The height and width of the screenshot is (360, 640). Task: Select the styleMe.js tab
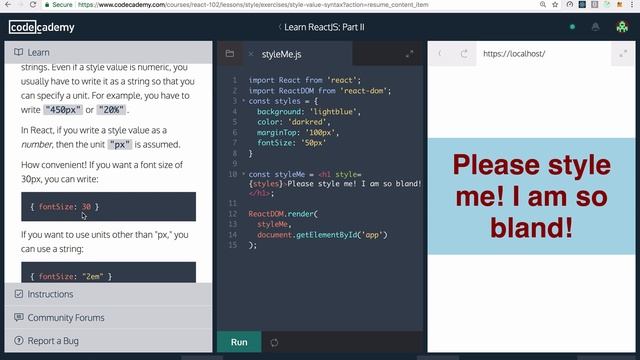pos(281,54)
